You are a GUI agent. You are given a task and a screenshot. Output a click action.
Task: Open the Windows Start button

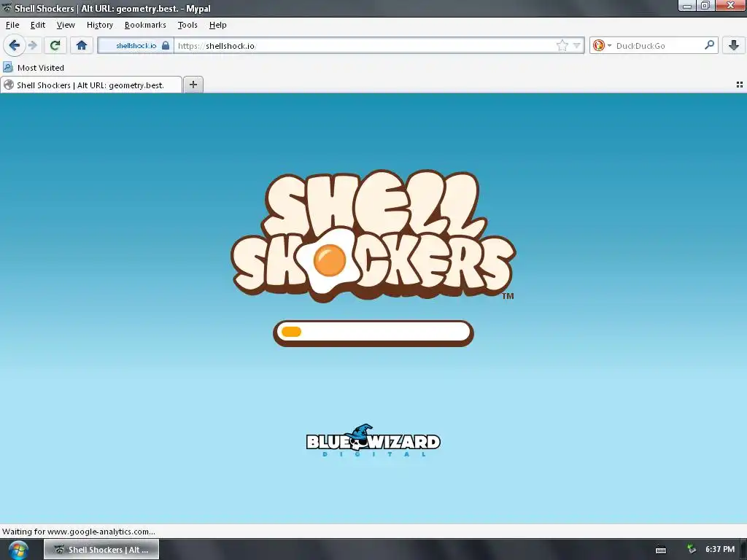coord(18,550)
